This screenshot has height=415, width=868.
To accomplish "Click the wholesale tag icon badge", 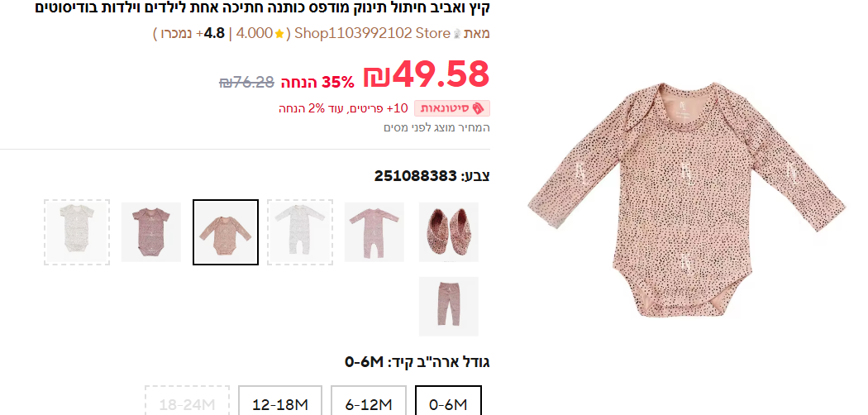I will [x=479, y=108].
